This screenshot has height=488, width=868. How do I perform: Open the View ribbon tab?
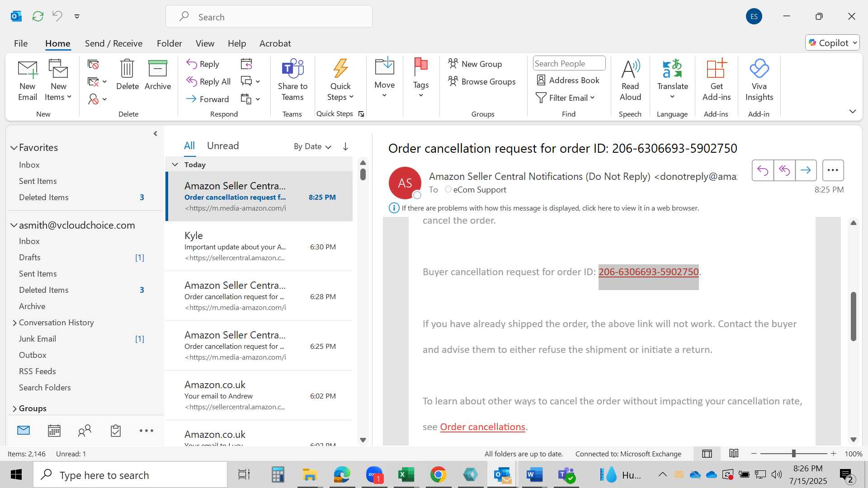(x=205, y=43)
